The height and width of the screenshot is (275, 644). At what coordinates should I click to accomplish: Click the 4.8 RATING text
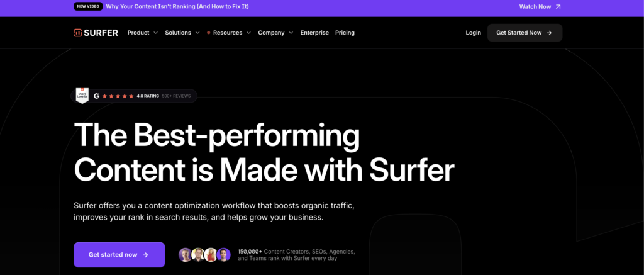point(148,96)
